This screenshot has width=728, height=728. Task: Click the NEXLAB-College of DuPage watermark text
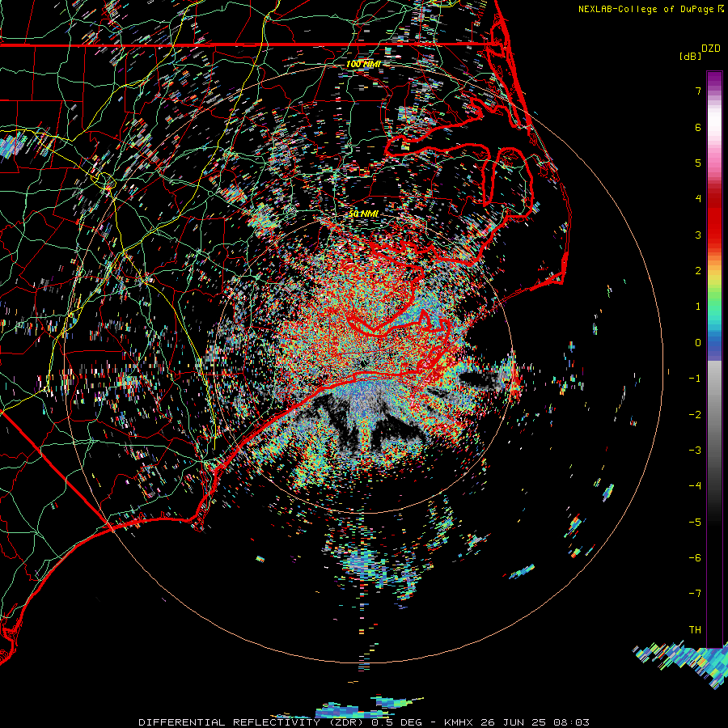[650, 9]
